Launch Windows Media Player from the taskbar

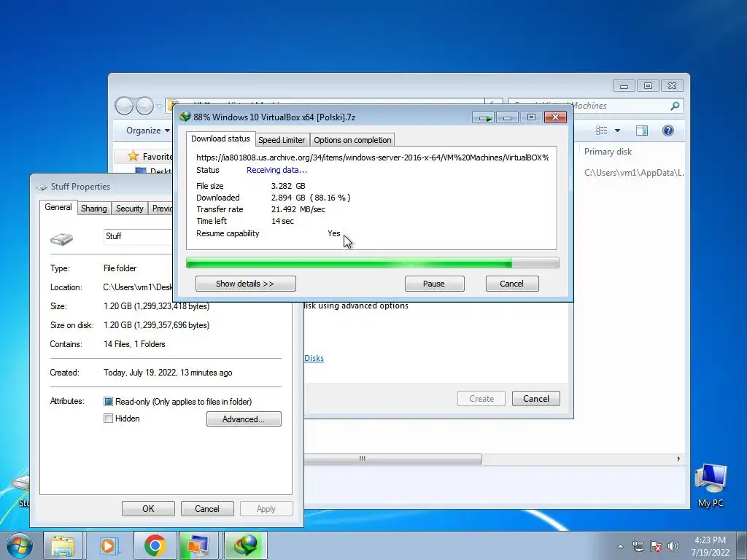(x=108, y=545)
